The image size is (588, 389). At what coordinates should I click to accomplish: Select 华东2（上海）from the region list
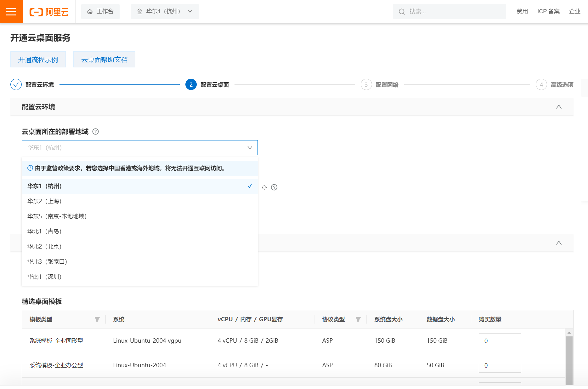pos(44,201)
